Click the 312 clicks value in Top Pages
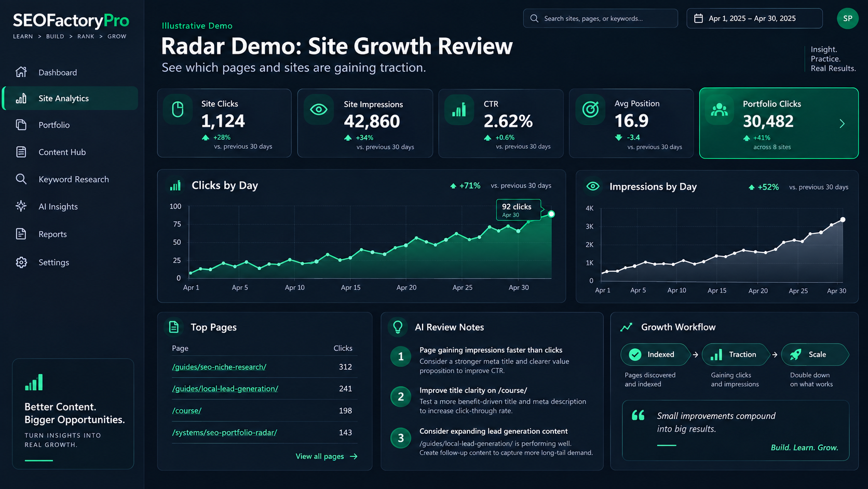The width and height of the screenshot is (868, 489). coord(345,367)
